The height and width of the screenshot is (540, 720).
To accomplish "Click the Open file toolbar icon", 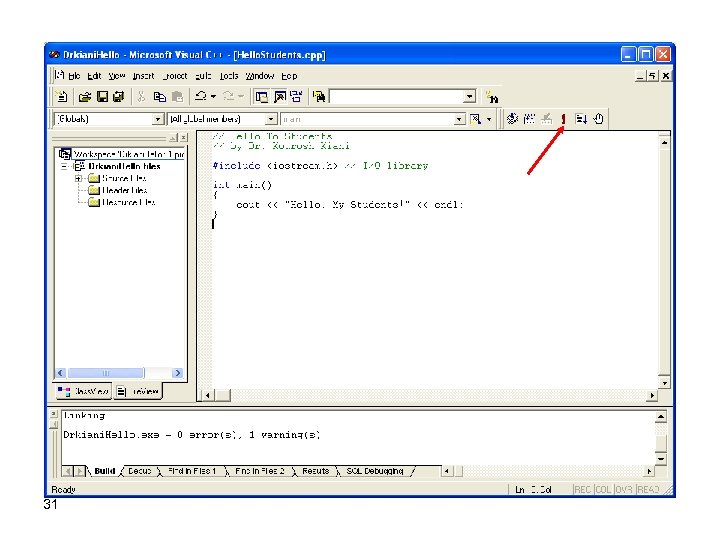I will point(84,96).
